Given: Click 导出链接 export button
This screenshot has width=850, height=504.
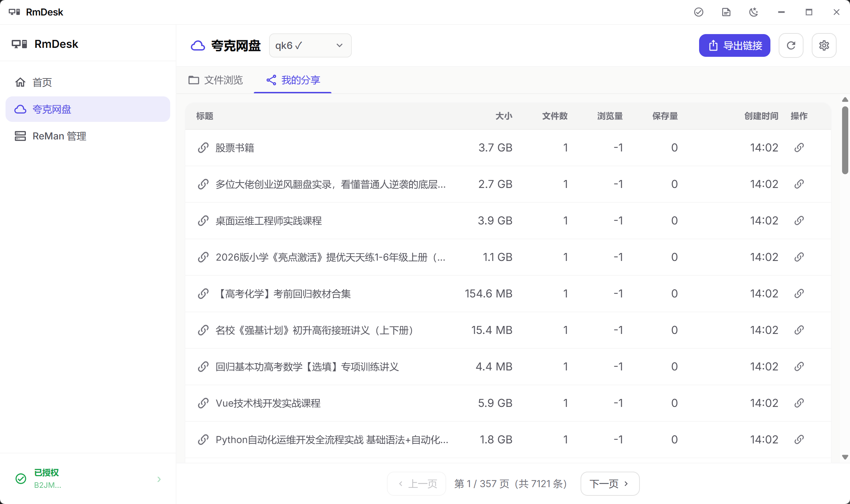Looking at the screenshot, I should (734, 45).
